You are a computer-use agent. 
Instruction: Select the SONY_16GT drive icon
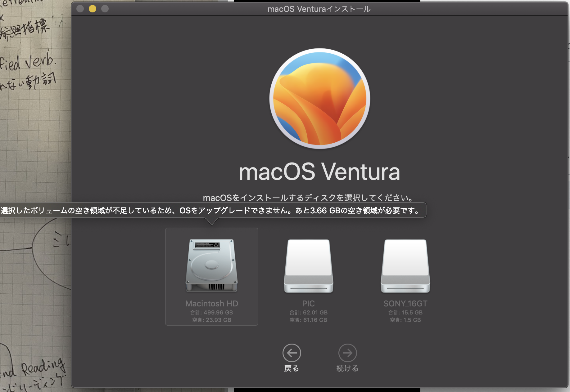(x=405, y=266)
